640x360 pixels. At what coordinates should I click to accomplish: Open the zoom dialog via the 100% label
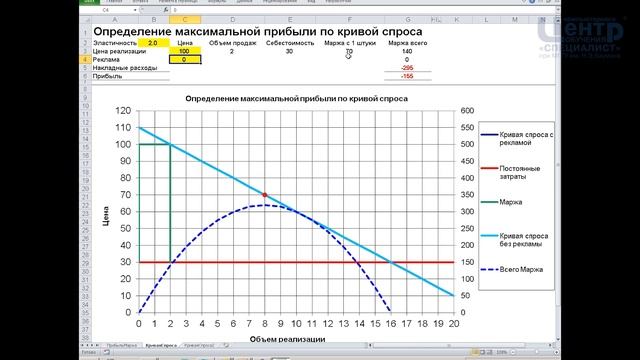(x=502, y=352)
